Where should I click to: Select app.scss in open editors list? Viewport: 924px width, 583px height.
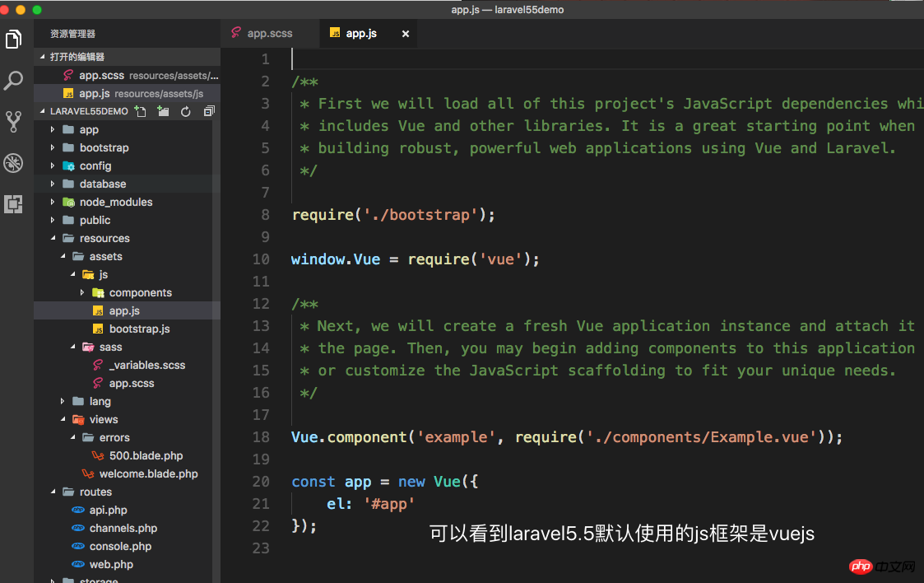(128, 76)
